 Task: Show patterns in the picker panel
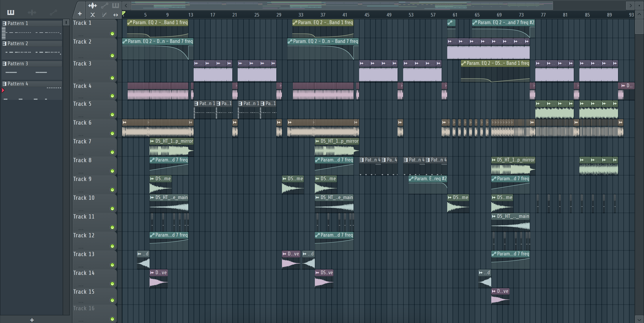(x=11, y=12)
